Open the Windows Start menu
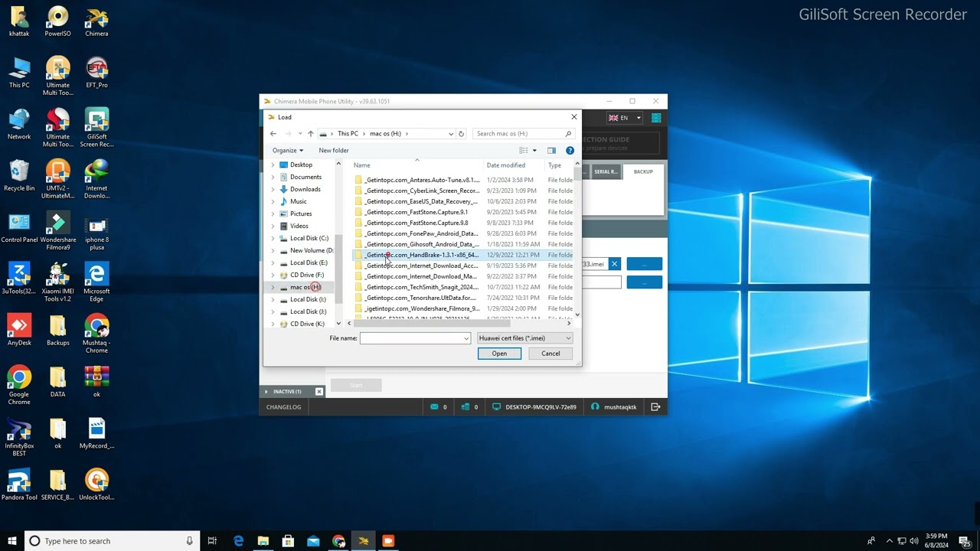This screenshot has height=551, width=980. coord(12,541)
